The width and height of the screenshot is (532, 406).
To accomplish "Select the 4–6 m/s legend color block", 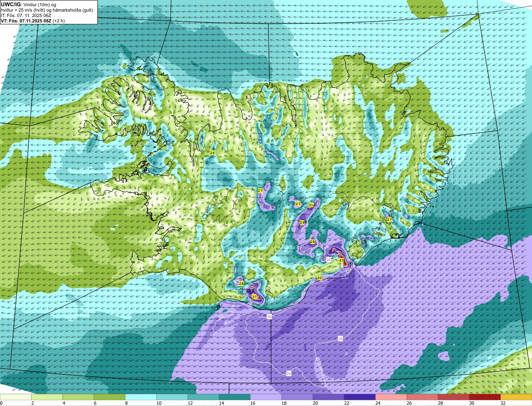I will [78, 397].
